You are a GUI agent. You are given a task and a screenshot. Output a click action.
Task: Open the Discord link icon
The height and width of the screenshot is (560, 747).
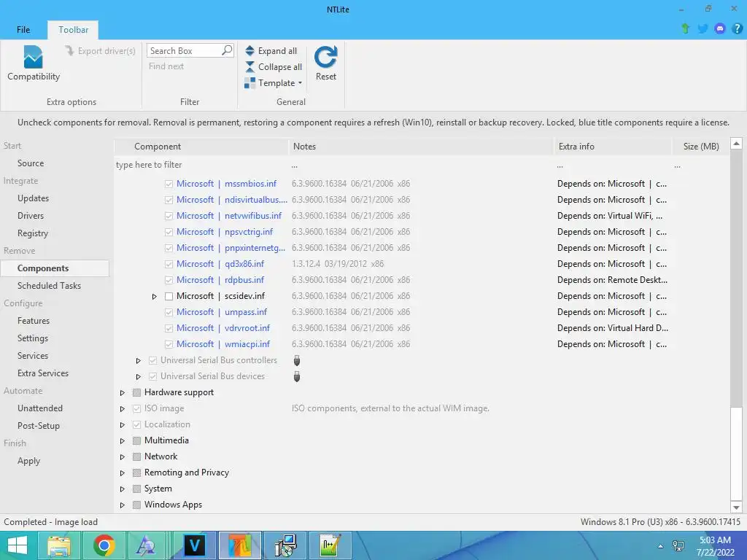(x=720, y=28)
